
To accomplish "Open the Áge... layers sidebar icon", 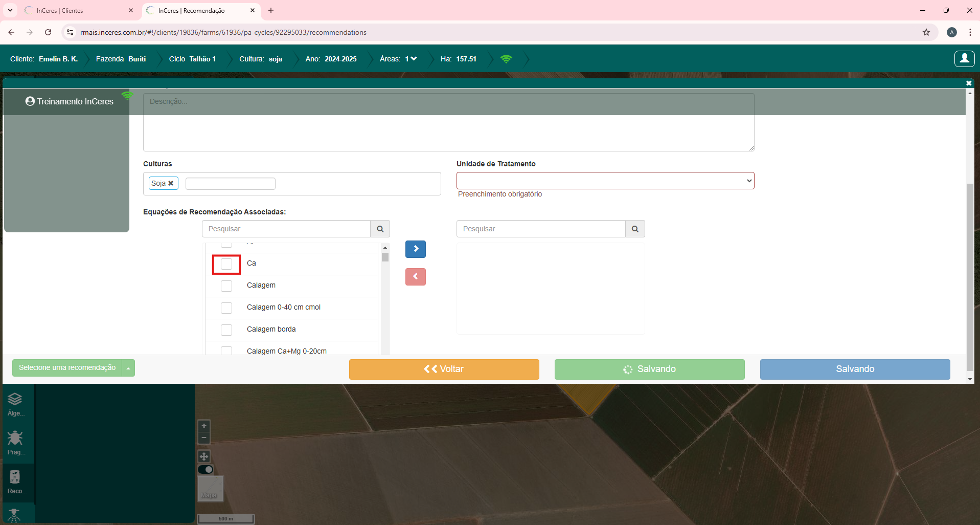I will tap(15, 404).
